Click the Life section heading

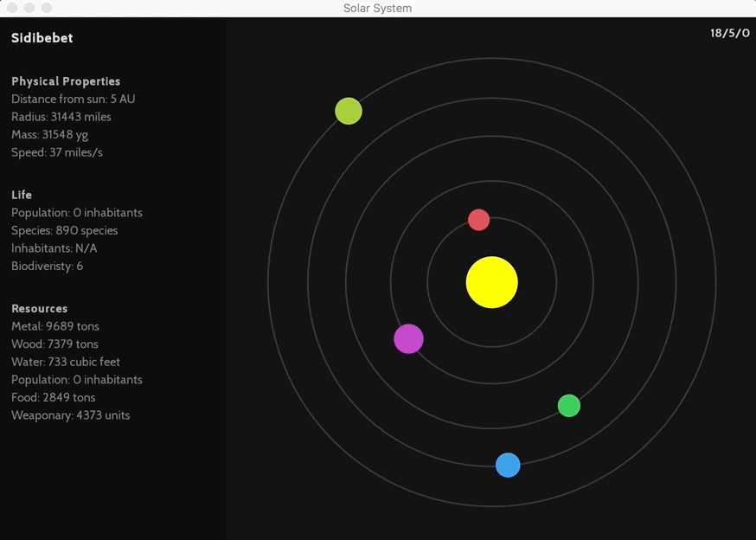pyautogui.click(x=22, y=195)
